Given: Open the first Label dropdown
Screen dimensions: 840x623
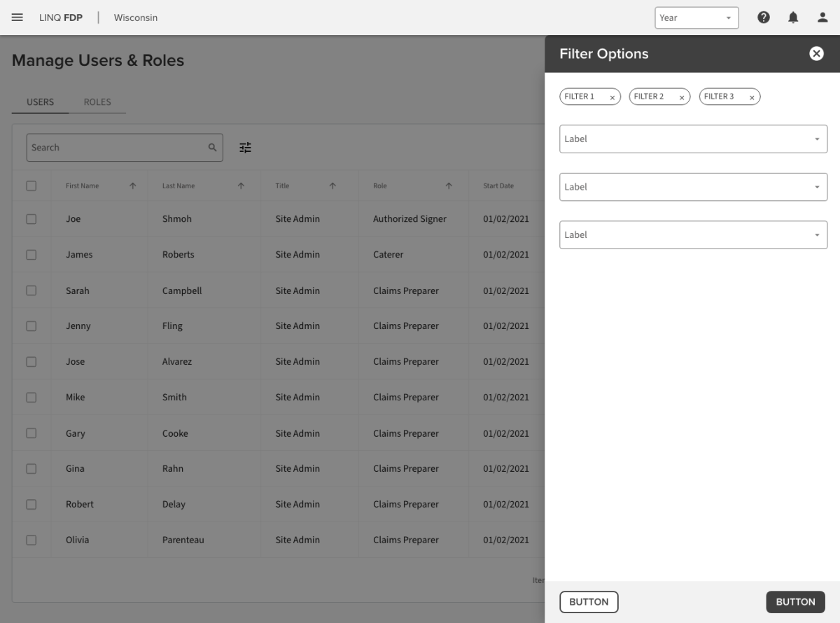Looking at the screenshot, I should click(x=693, y=139).
